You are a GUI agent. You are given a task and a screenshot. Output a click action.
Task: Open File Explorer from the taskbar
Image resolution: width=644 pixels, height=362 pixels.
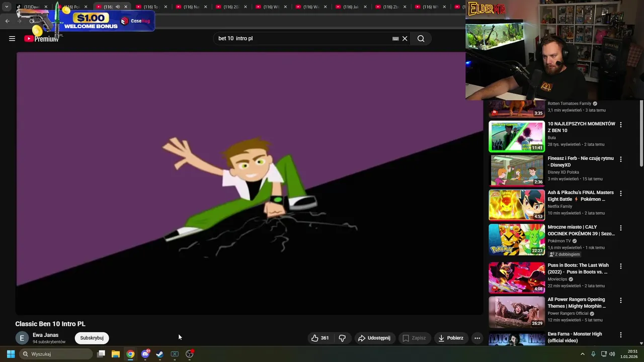point(116,354)
